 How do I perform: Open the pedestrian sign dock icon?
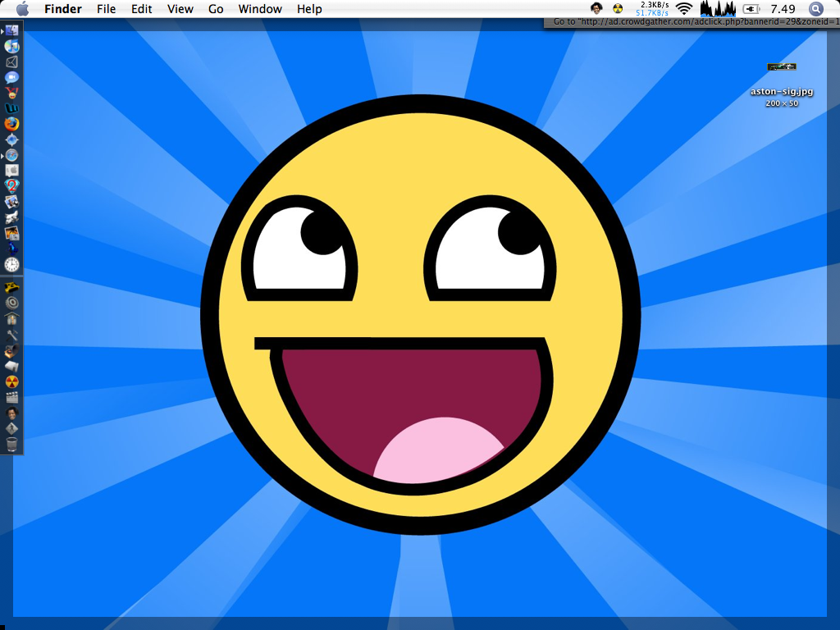tap(11, 428)
